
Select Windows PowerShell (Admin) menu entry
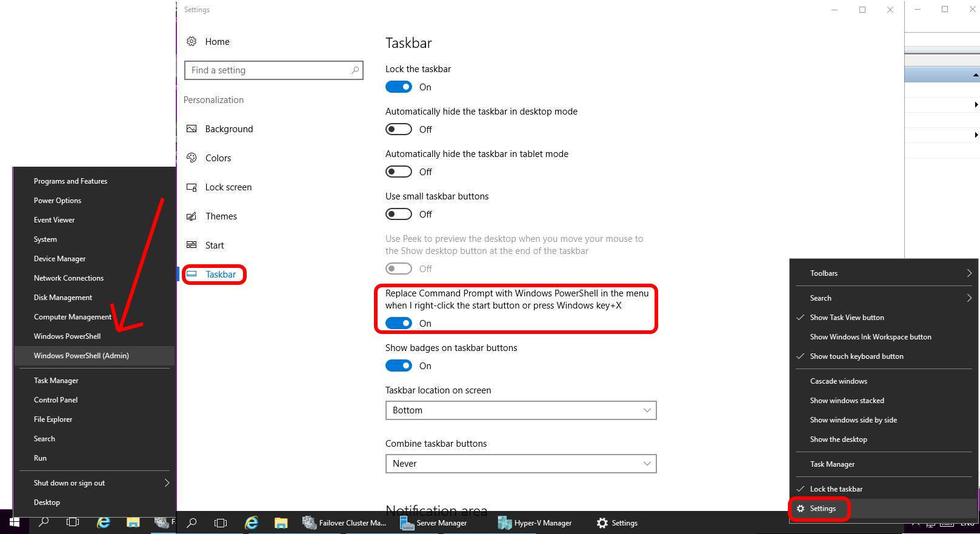(x=81, y=356)
